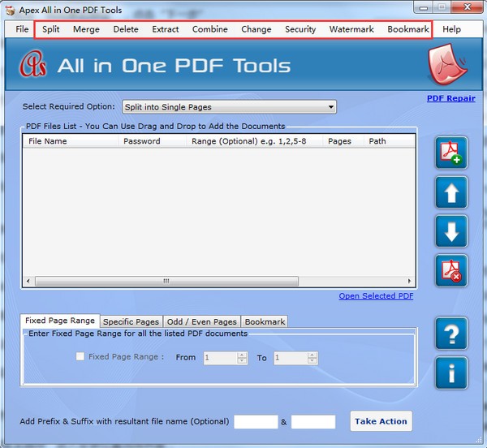This screenshot has width=487, height=448.
Task: Open the Delete menu
Action: pyautogui.click(x=126, y=29)
